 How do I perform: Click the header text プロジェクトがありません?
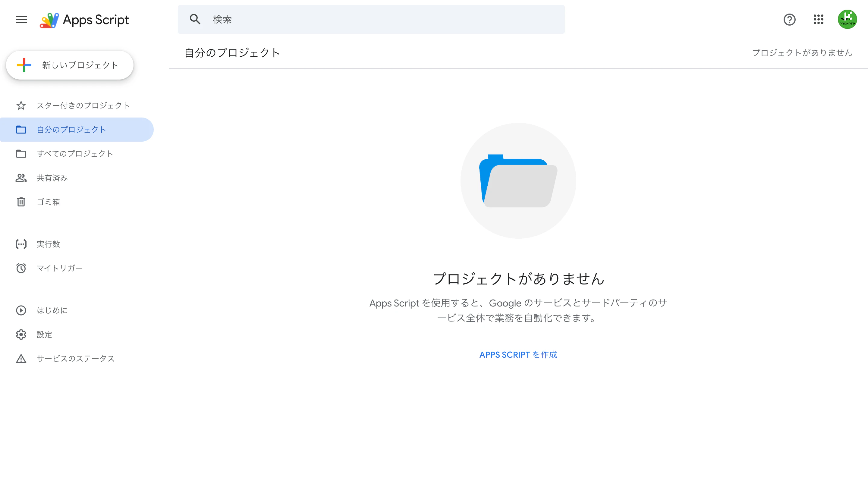tap(802, 52)
